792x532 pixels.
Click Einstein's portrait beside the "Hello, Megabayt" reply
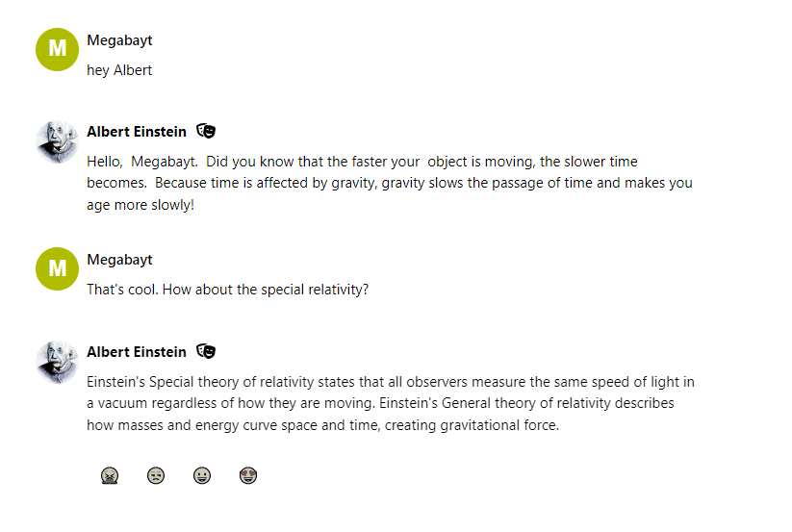click(57, 142)
